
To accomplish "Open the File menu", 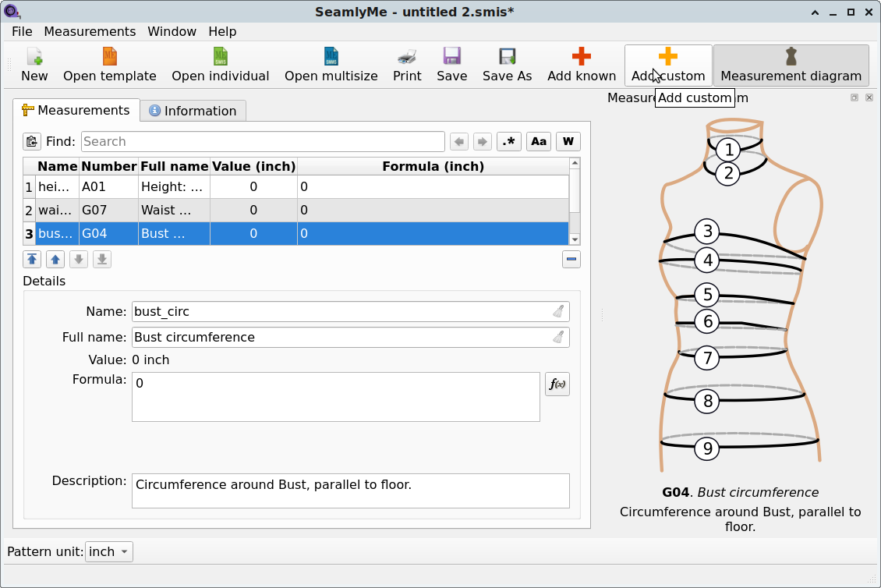I will [22, 31].
